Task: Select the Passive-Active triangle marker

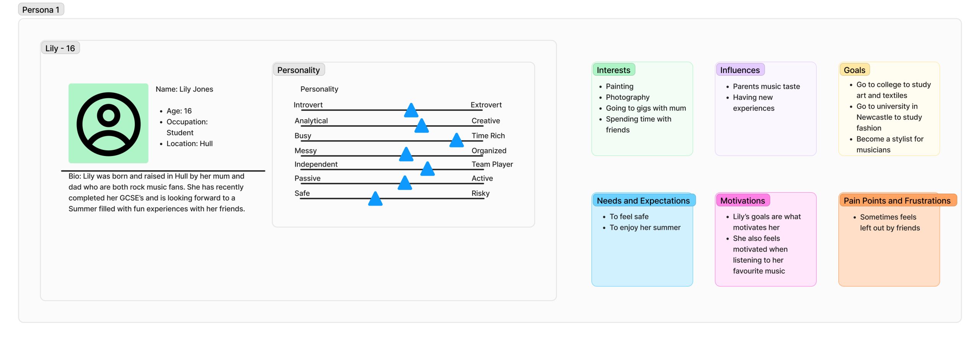Action: (x=405, y=183)
